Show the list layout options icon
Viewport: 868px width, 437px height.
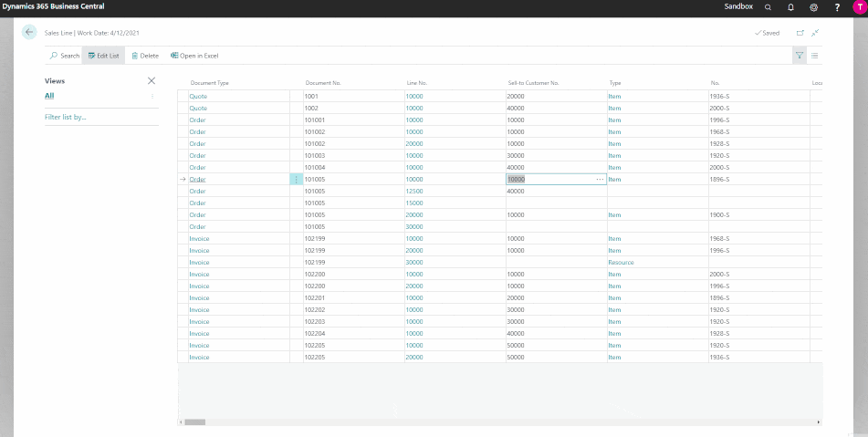tap(815, 56)
